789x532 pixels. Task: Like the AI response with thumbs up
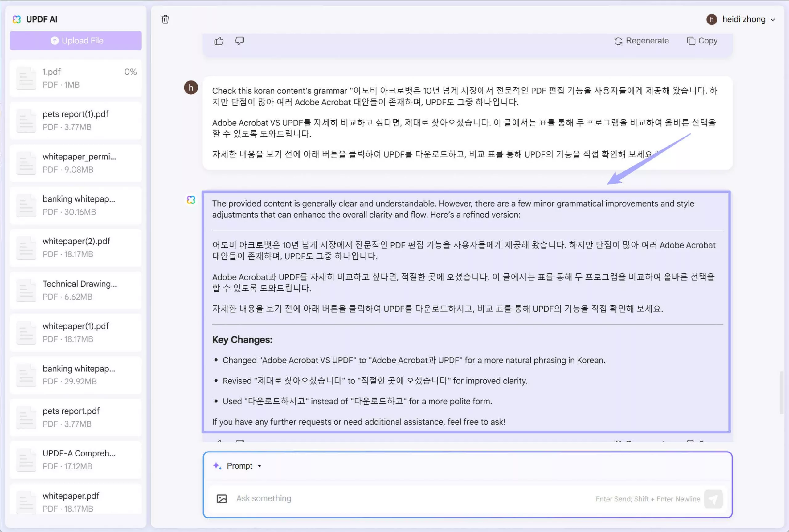(x=219, y=41)
